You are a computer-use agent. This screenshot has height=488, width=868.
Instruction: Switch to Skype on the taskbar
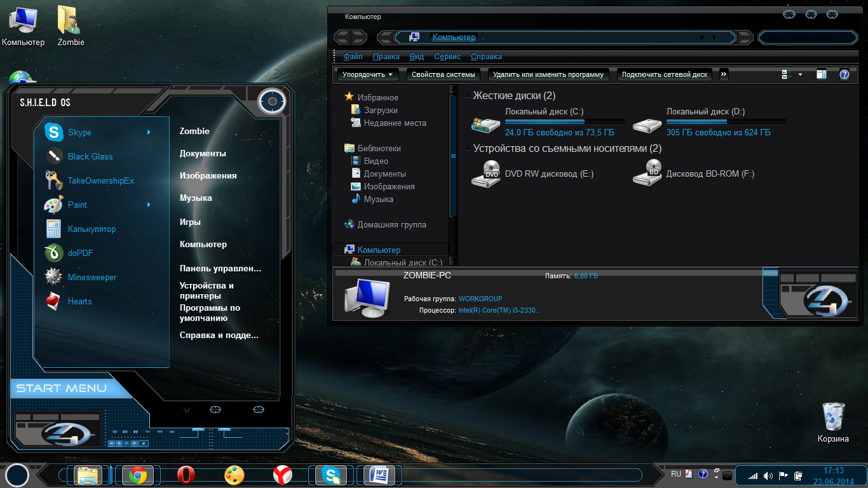click(x=331, y=475)
